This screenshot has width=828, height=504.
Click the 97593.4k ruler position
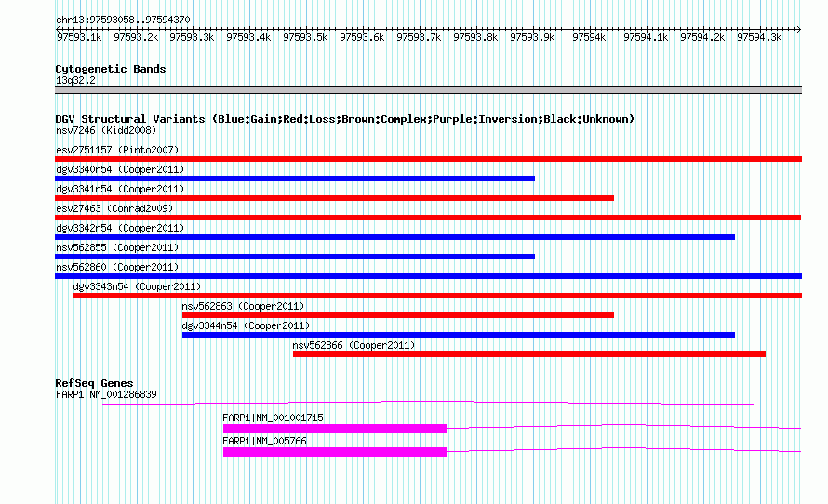point(248,37)
